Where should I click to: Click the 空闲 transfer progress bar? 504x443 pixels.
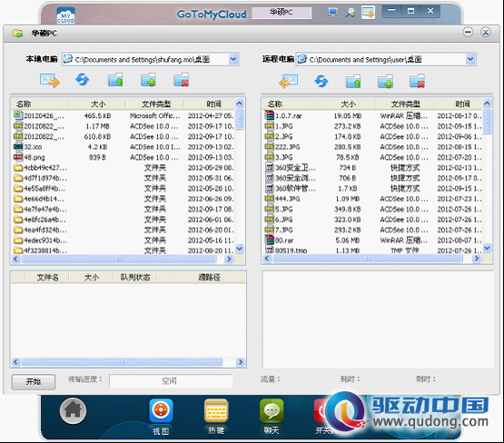(x=171, y=381)
